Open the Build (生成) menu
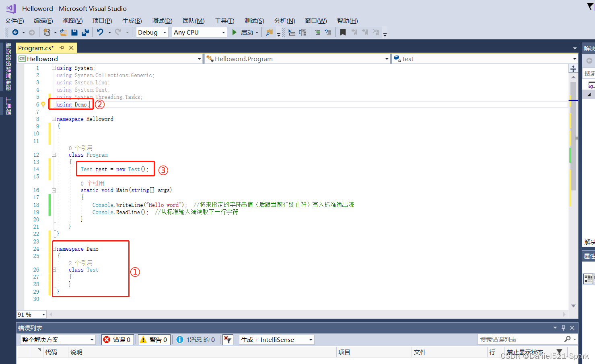The height and width of the screenshot is (364, 595). [x=132, y=21]
